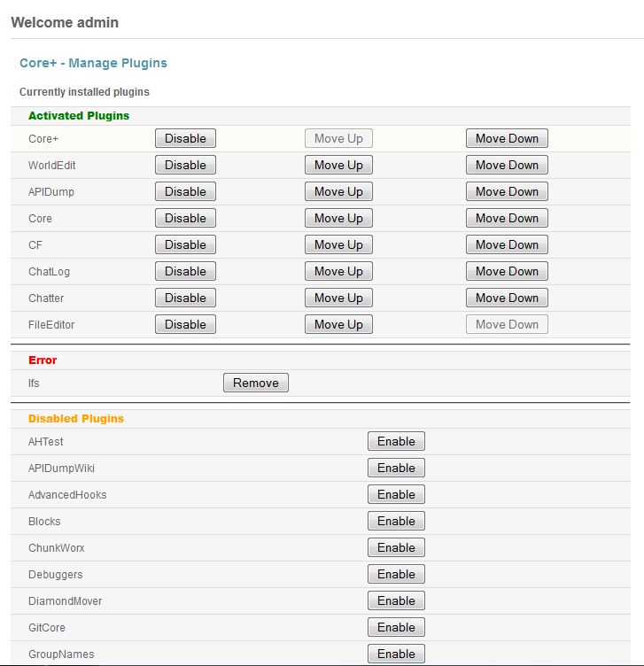Enable the DiamondMover plugin
The height and width of the screenshot is (666, 644).
tap(396, 600)
